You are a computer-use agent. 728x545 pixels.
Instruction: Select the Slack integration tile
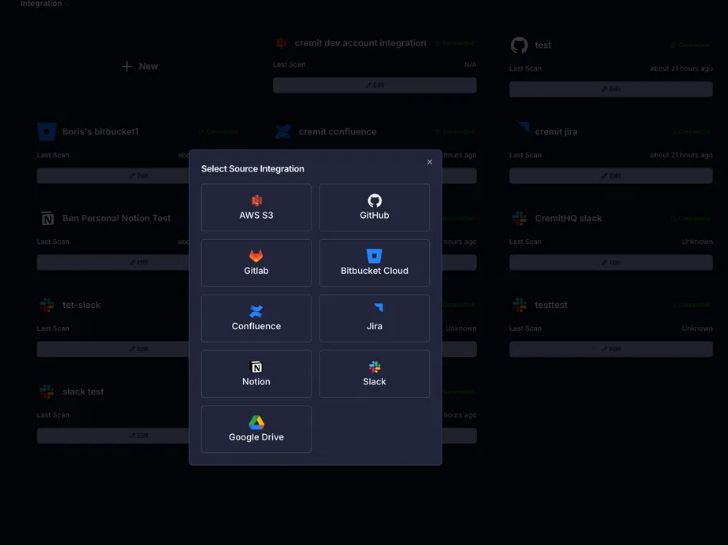[x=374, y=374]
